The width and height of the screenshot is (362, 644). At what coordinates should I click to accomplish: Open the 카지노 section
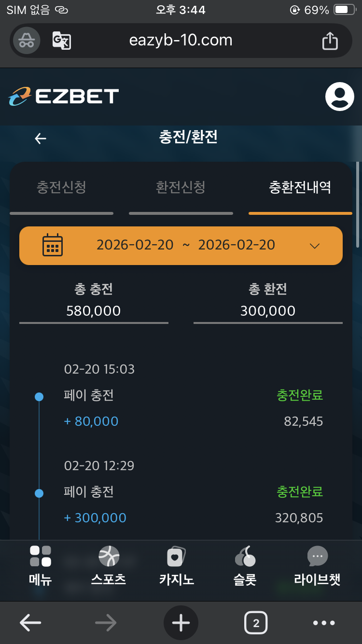pyautogui.click(x=177, y=566)
